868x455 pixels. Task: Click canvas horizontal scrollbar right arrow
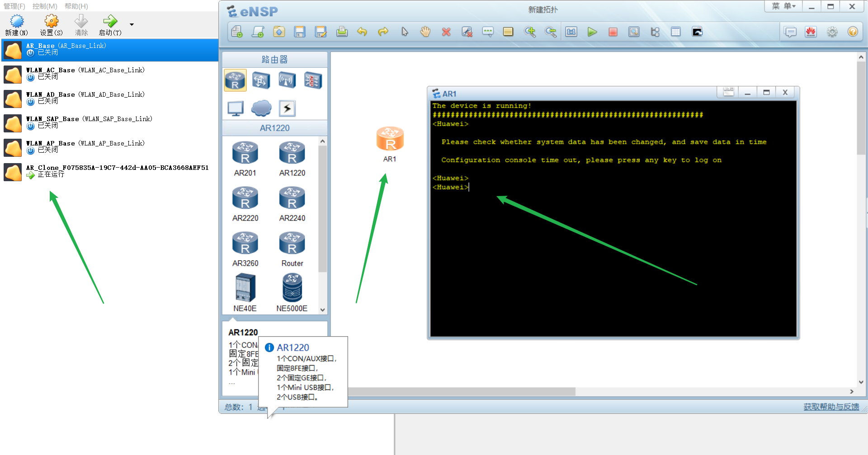pyautogui.click(x=852, y=391)
